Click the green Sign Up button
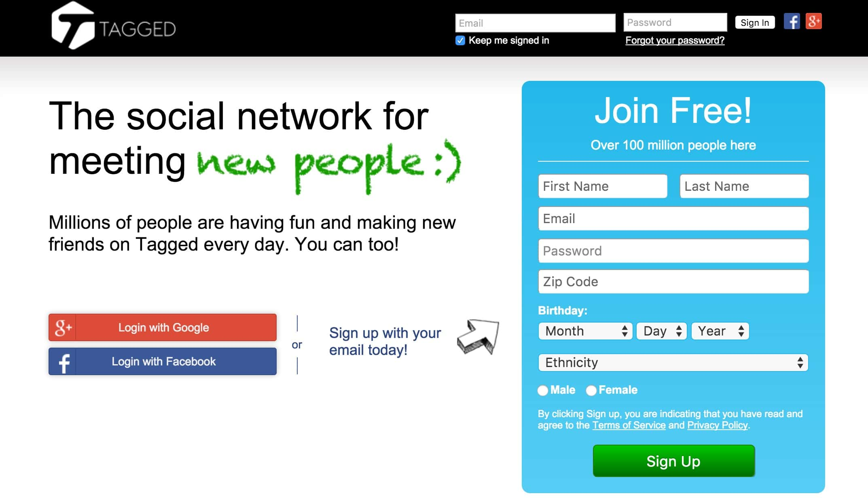 click(672, 462)
